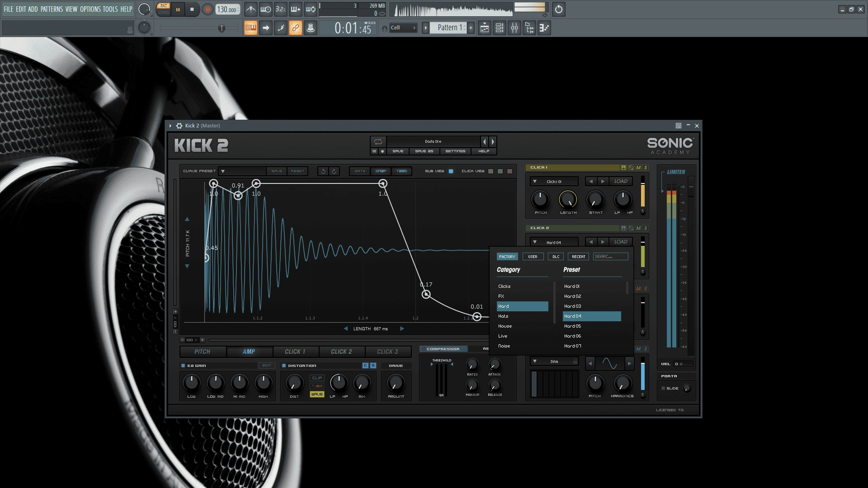Toggle the TABS option
The image size is (868, 488).
[401, 171]
